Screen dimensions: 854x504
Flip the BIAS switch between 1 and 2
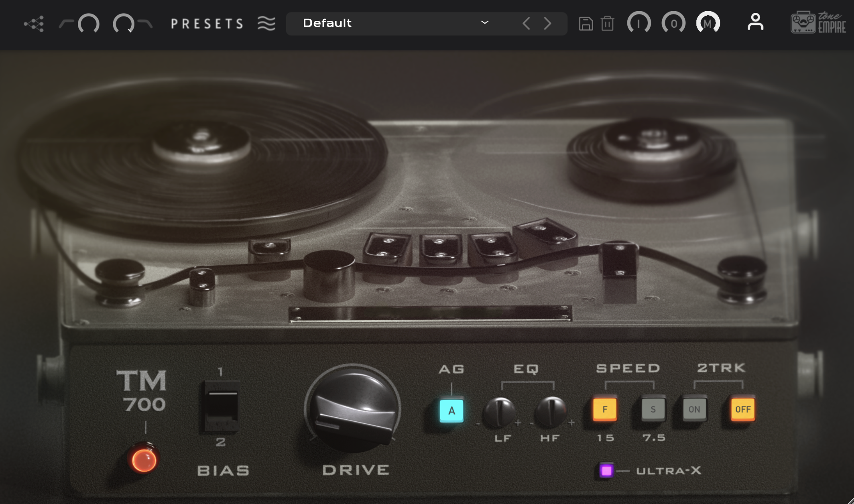click(x=222, y=406)
